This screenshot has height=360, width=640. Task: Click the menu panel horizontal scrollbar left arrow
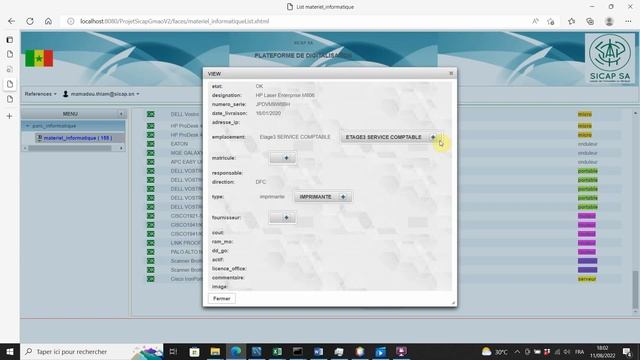pyautogui.click(x=25, y=148)
